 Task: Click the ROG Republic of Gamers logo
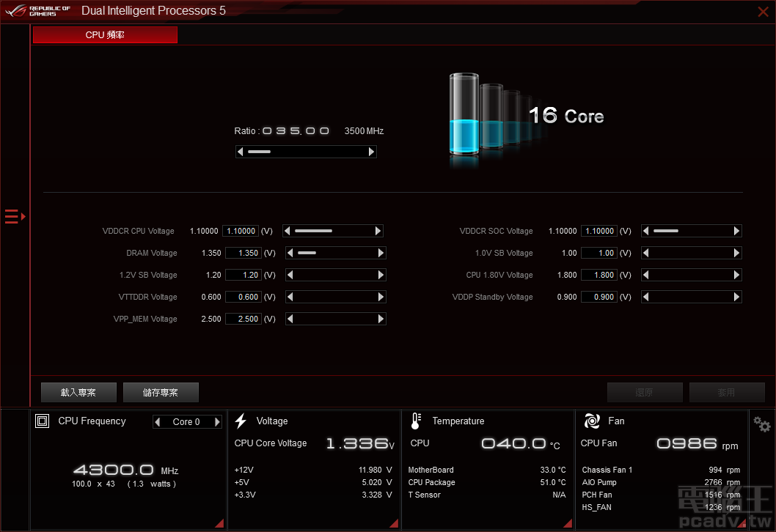pyautogui.click(x=35, y=10)
